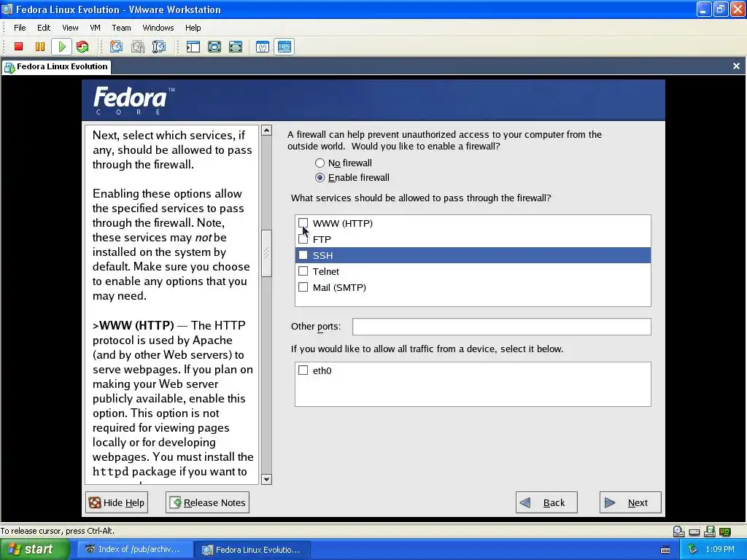This screenshot has width=747, height=560.
Task: Click the help panel scroll up arrow
Action: click(267, 131)
